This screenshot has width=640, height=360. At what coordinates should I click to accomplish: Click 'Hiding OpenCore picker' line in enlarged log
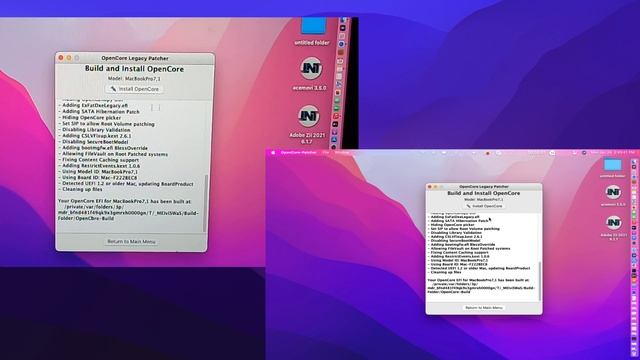coord(90,118)
